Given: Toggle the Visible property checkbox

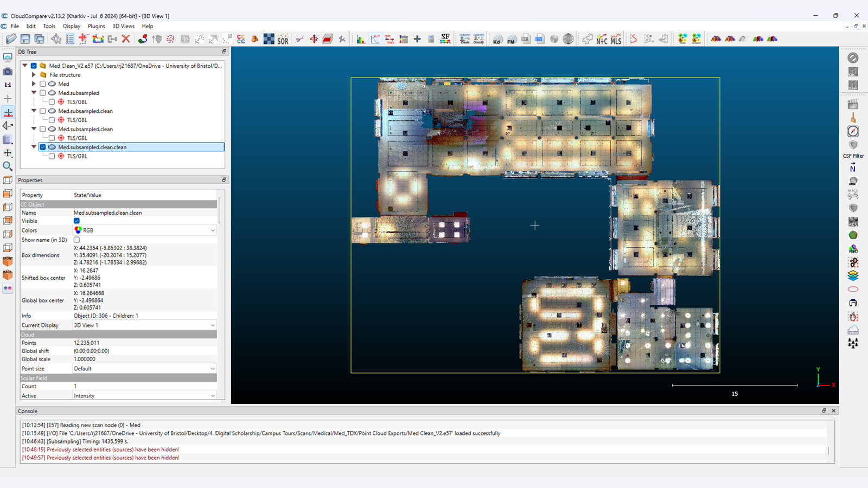Looking at the screenshot, I should click(x=76, y=221).
